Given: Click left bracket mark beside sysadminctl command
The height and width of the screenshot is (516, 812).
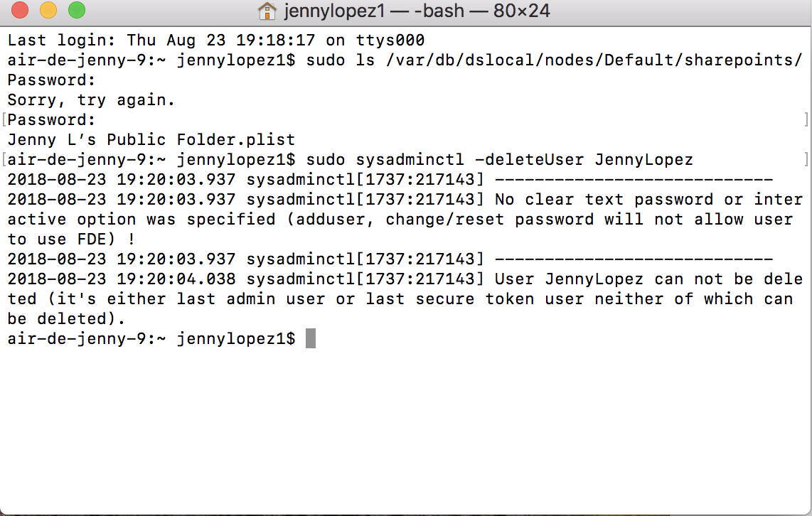Looking at the screenshot, I should 4,160.
